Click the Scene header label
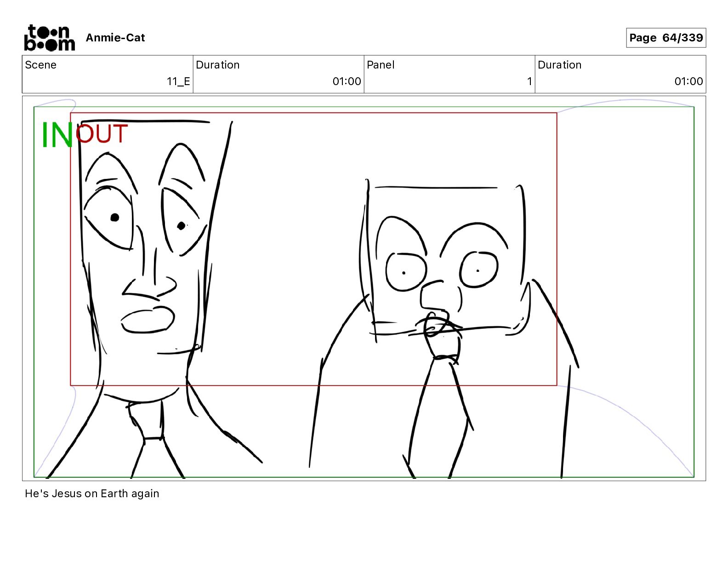 coord(41,65)
